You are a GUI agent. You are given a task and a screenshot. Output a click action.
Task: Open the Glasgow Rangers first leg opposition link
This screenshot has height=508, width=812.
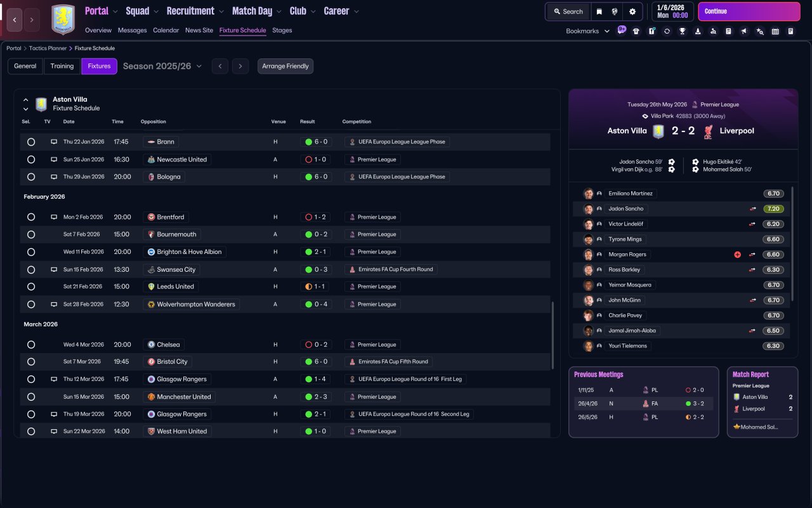182,379
